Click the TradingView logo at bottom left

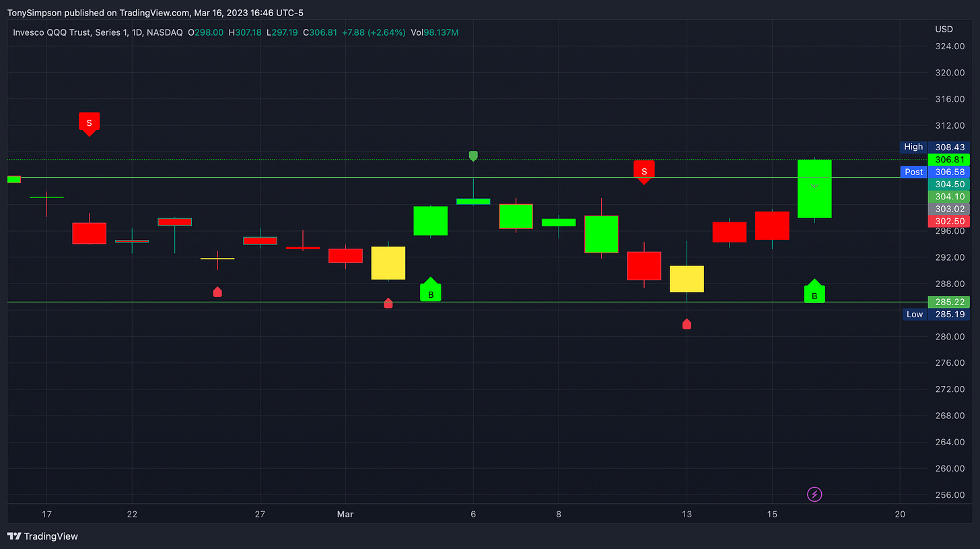(x=42, y=536)
